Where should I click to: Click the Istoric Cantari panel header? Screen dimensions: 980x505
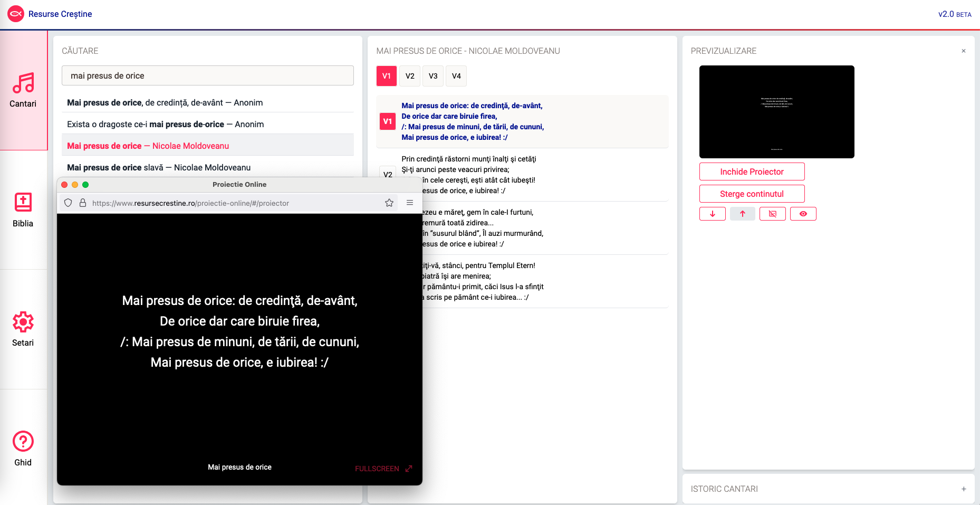(829, 489)
